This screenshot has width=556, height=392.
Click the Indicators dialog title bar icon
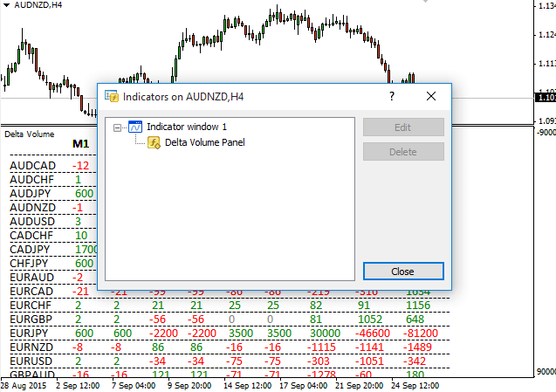111,96
